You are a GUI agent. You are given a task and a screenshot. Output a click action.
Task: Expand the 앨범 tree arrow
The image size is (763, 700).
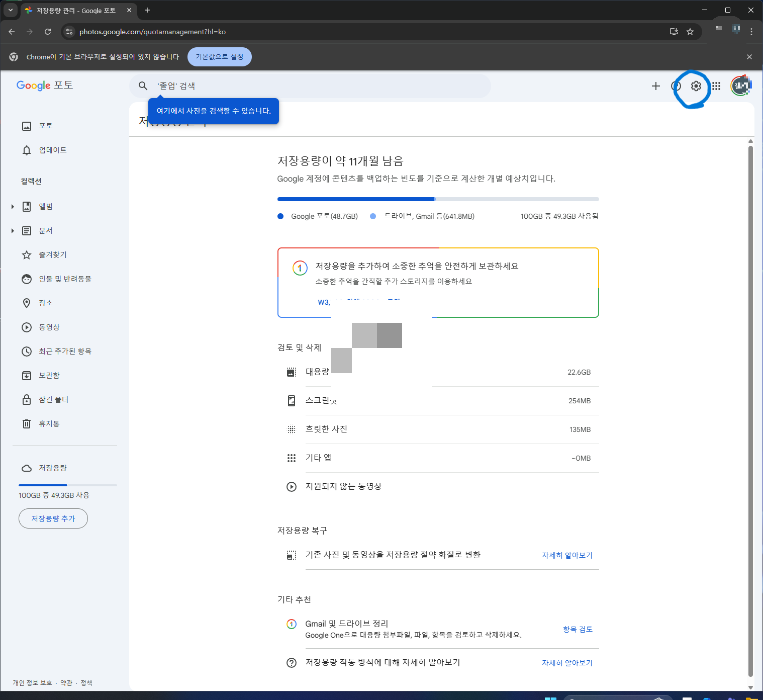13,207
